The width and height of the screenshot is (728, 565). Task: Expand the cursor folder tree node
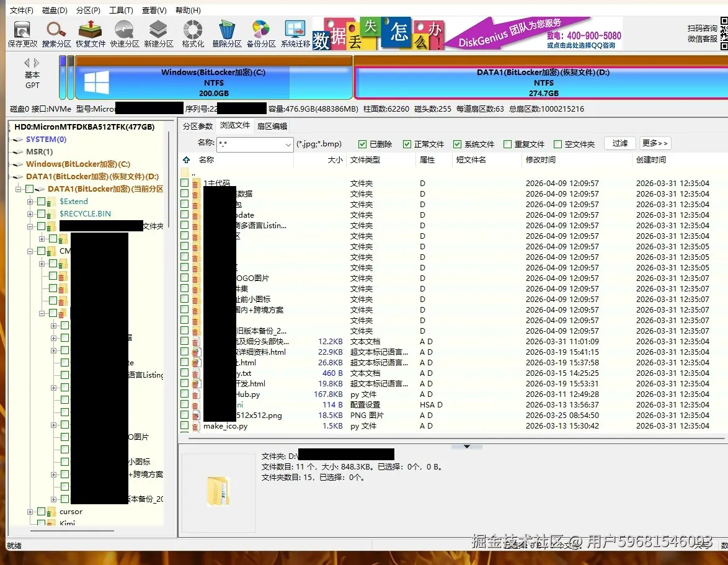[x=30, y=512]
